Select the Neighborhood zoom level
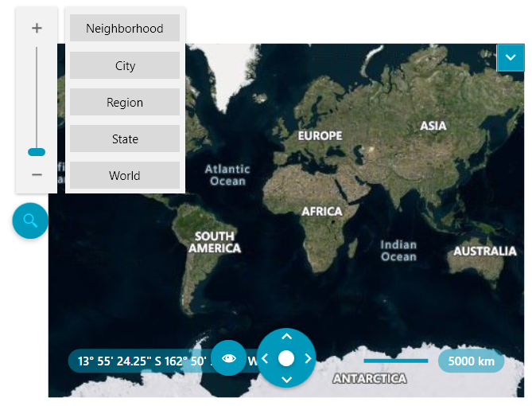 pyautogui.click(x=125, y=28)
